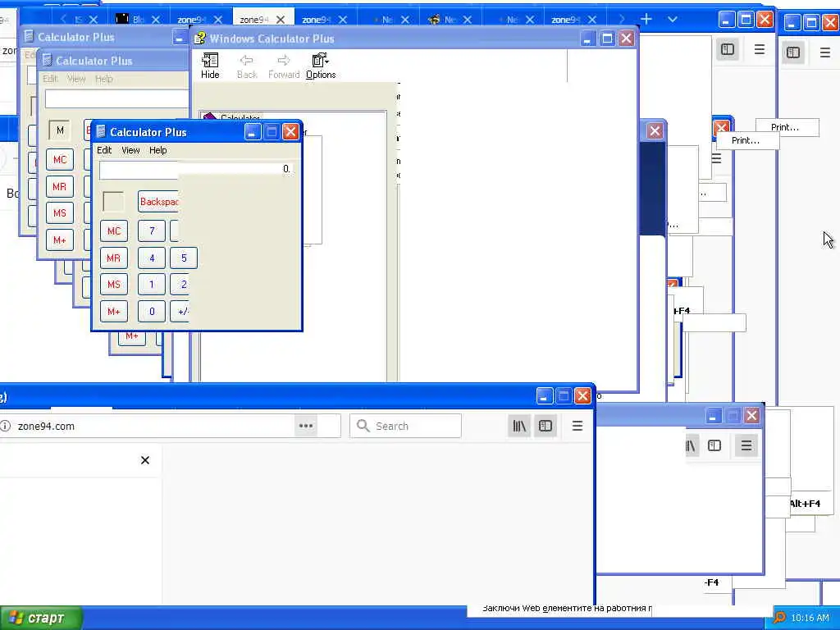Image resolution: width=840 pixels, height=630 pixels.
Task: Open the старт Start button on the taskbar
Action: tap(41, 619)
